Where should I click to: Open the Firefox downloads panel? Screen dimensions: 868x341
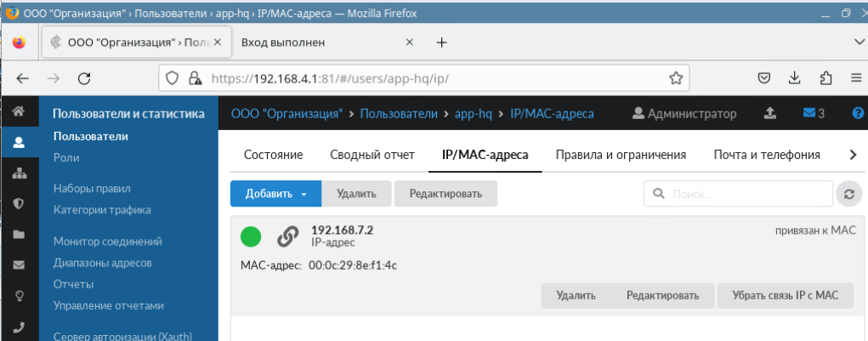[795, 78]
